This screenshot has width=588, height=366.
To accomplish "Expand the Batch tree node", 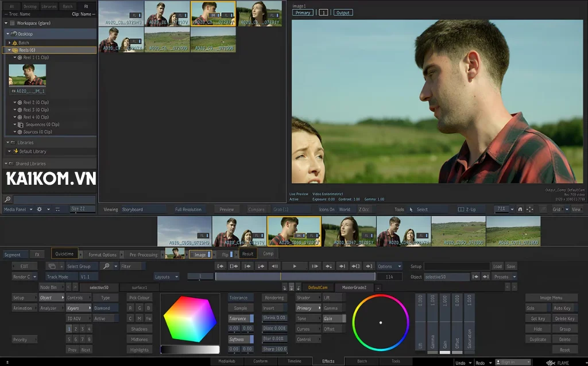I will tap(9, 43).
